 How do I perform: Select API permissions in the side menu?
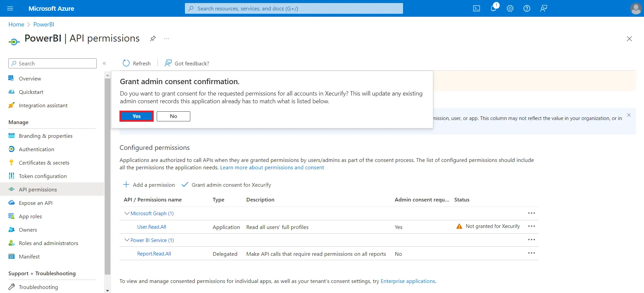[52, 189]
